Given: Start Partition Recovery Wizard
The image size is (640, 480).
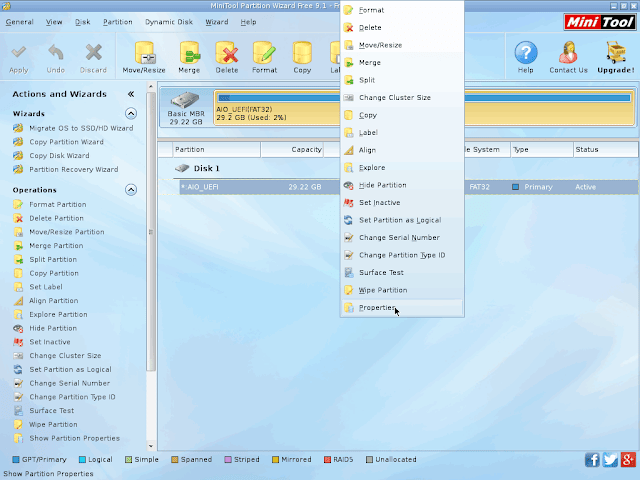Looking at the screenshot, I should pyautogui.click(x=73, y=169).
